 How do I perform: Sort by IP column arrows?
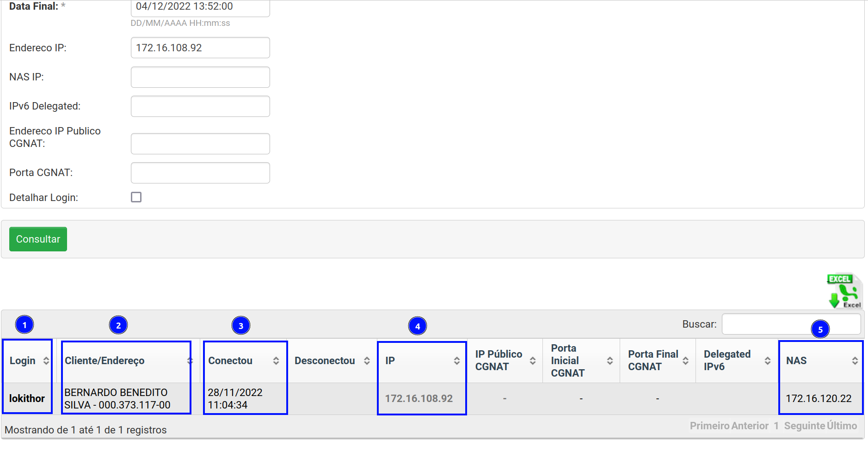(456, 361)
